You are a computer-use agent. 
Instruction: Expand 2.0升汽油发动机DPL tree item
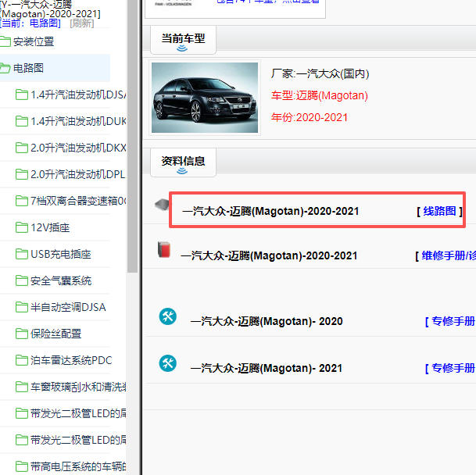tap(77, 174)
